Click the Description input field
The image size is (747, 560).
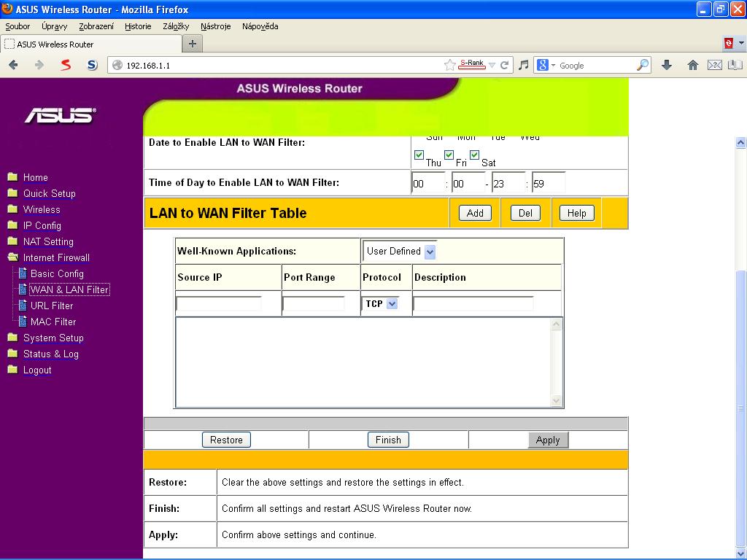click(473, 303)
